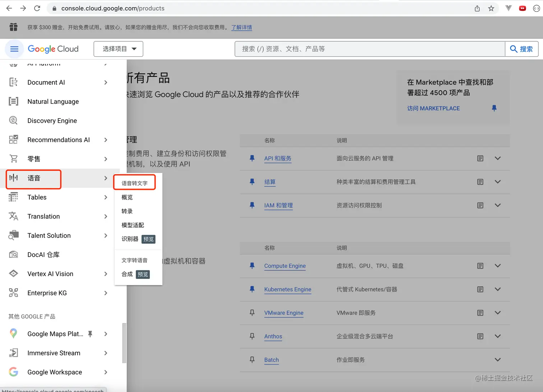Expand the Batch row chevron

(497, 360)
